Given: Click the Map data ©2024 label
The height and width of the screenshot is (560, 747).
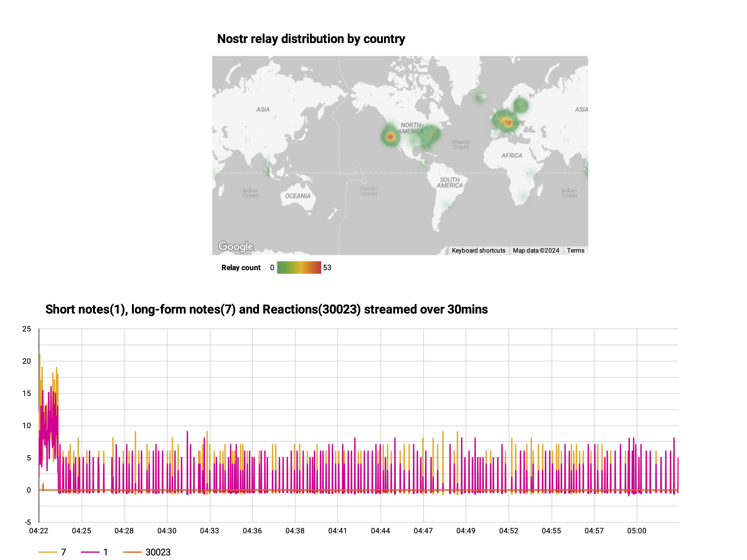Looking at the screenshot, I should (x=536, y=250).
